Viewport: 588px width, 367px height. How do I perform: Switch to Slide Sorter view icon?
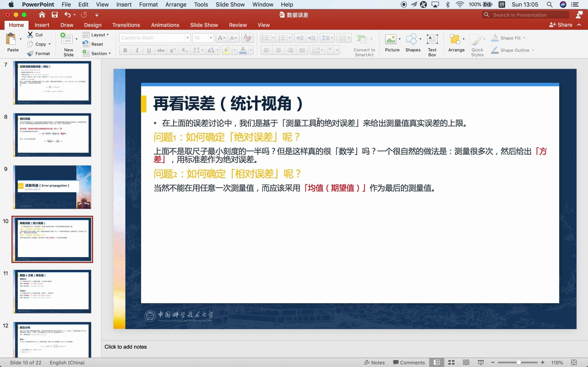[451, 362]
